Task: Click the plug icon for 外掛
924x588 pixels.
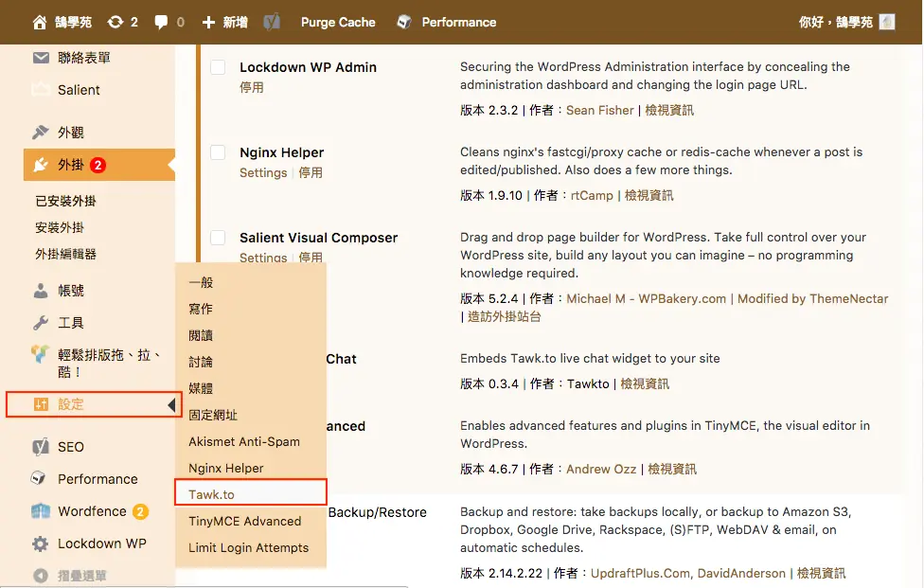Action: (x=41, y=165)
